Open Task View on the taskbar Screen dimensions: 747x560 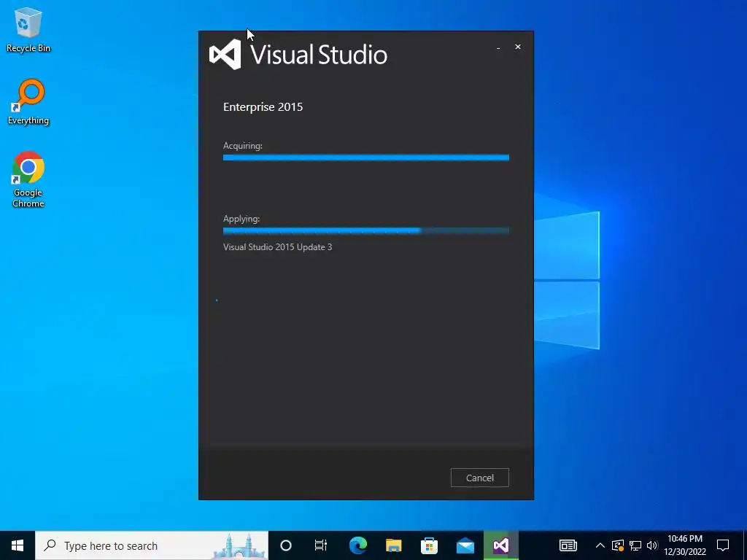(x=321, y=545)
